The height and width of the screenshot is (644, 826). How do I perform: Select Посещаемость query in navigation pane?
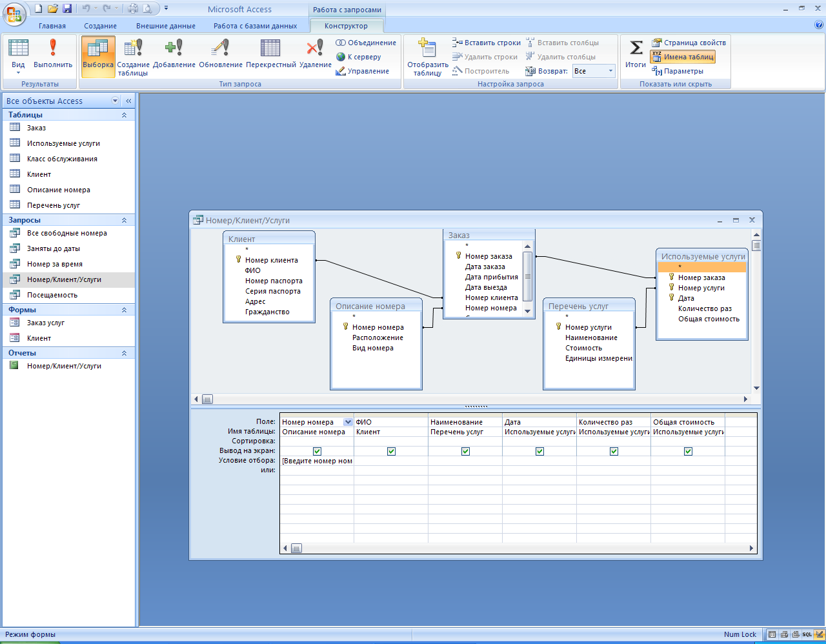click(69, 295)
